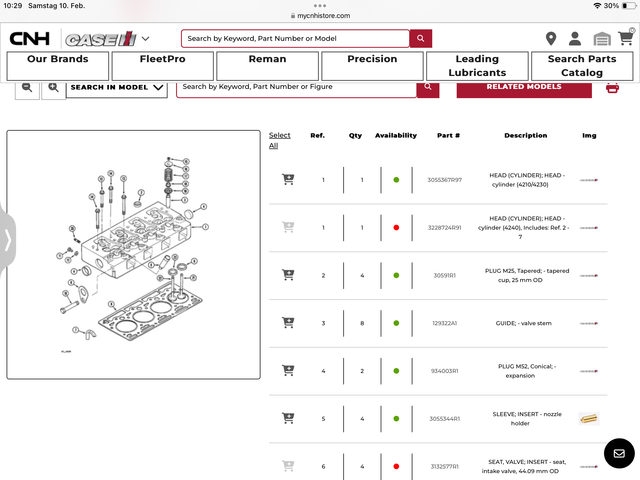
Task: Open the Case IH brand dropdown chevron
Action: (x=145, y=39)
